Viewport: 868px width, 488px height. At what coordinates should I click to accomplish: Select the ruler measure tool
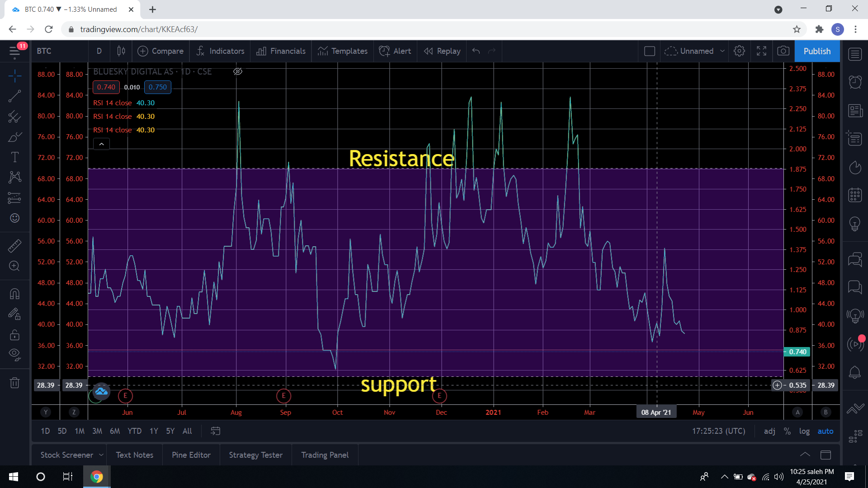click(x=14, y=246)
